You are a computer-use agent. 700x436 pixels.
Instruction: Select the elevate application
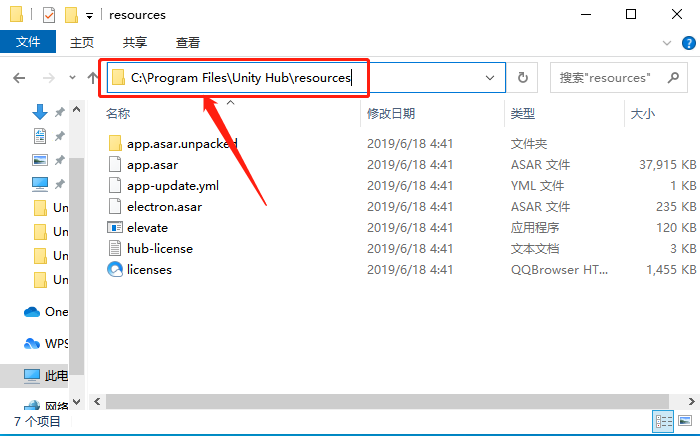147,228
